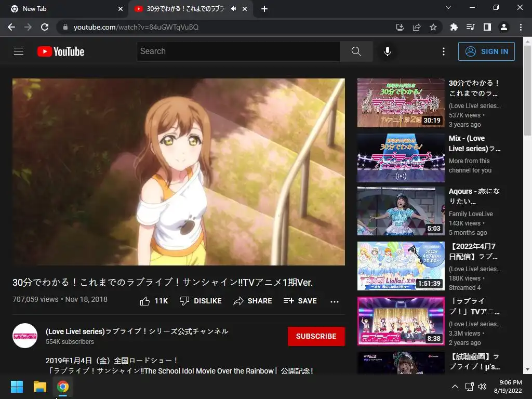Open the 【試聴動画】 video thumbnail

coord(401,363)
